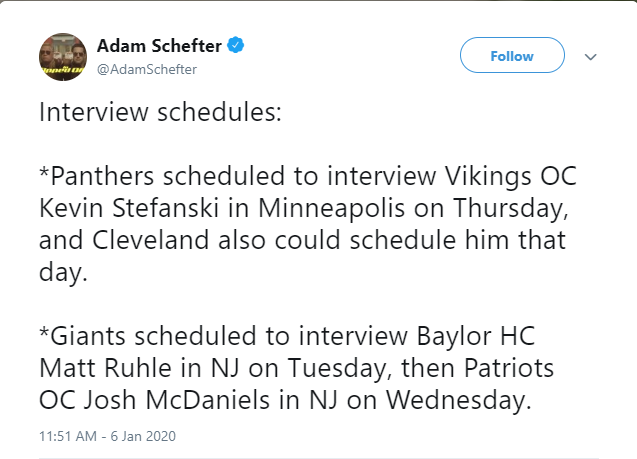
Task: Open the Adam Schefter display name
Action: tap(159, 45)
